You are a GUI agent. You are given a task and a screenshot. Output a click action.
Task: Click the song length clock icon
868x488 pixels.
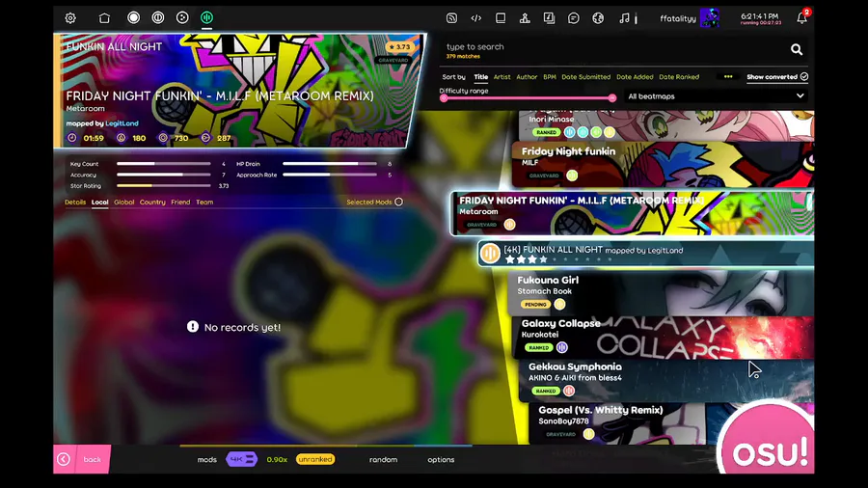[72, 138]
